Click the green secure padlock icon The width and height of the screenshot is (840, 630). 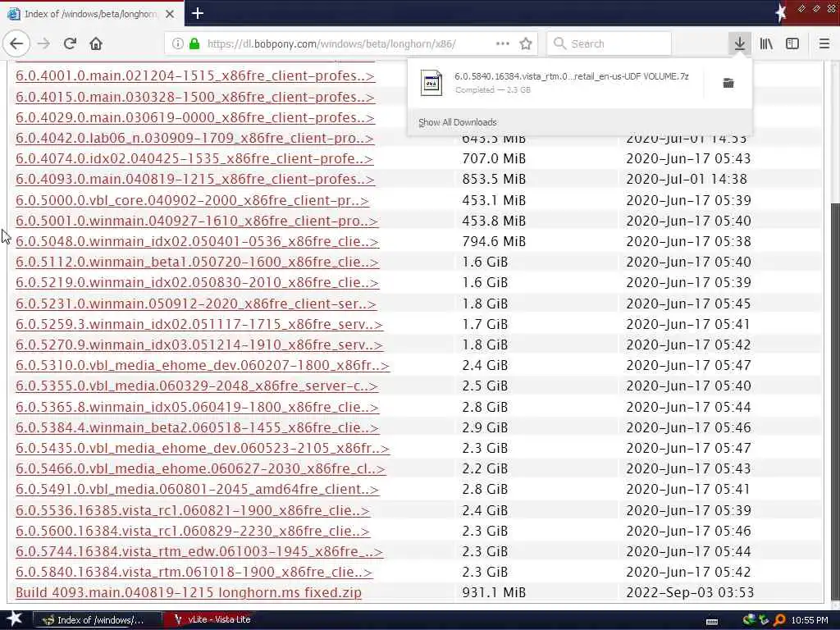194,43
